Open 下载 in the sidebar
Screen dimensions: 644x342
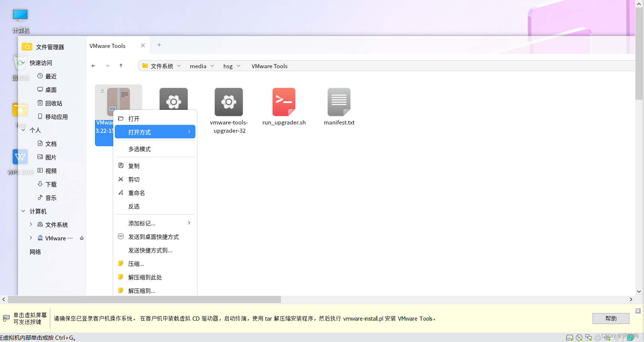(x=47, y=184)
